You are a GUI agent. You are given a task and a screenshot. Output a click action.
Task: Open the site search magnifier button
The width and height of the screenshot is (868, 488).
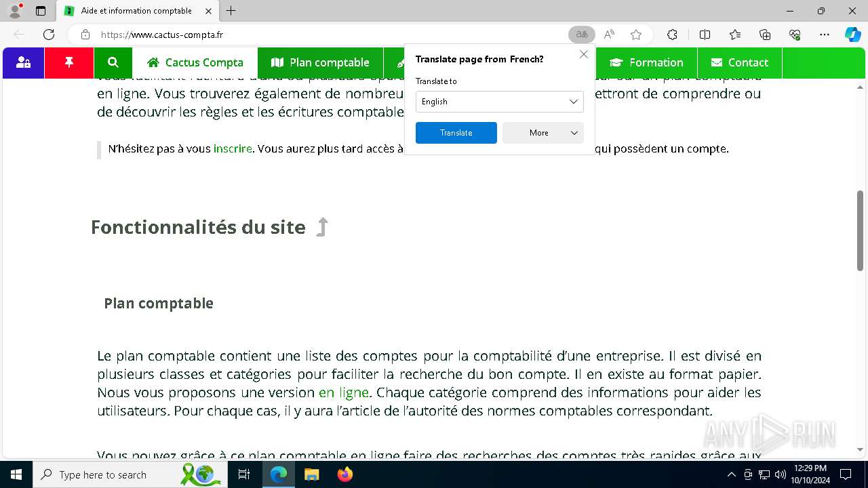click(113, 62)
